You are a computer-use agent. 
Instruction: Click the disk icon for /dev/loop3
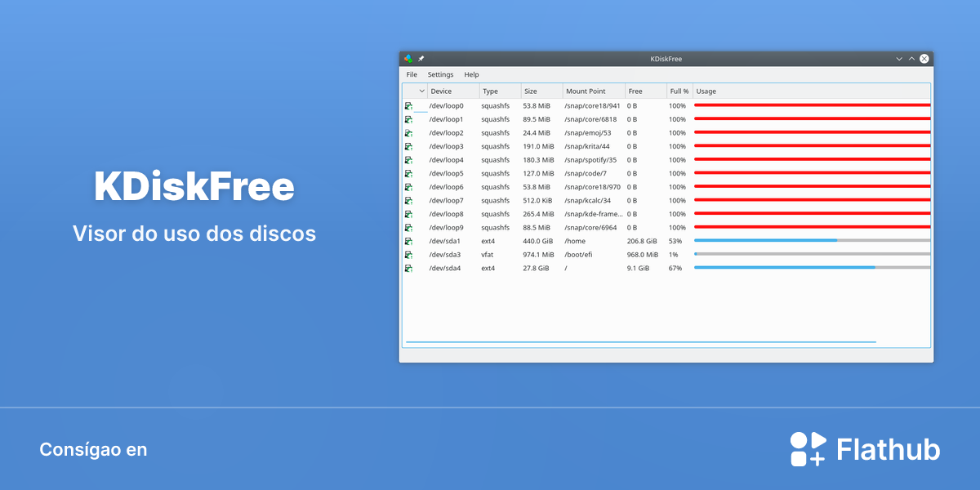(408, 146)
